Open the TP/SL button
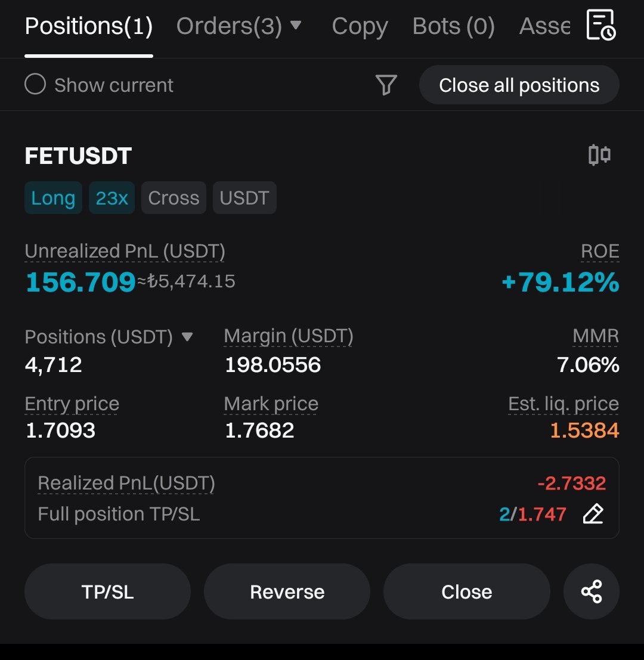The width and height of the screenshot is (644, 660). point(107,591)
